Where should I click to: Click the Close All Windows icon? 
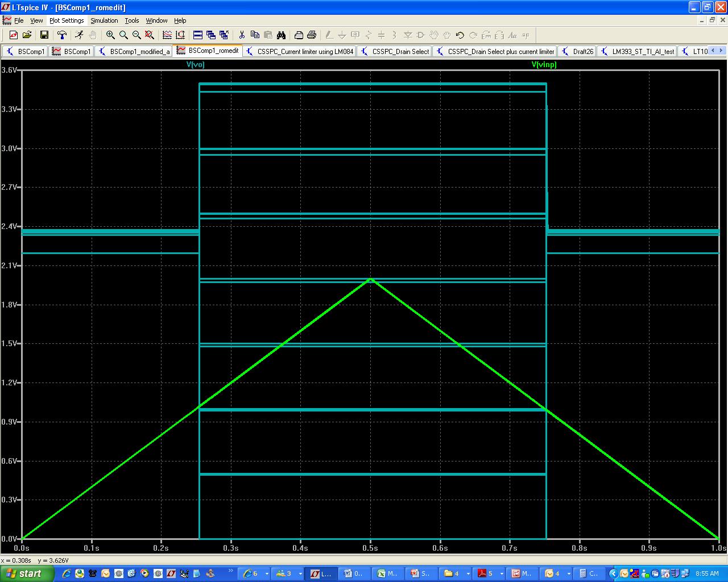pyautogui.click(x=224, y=35)
